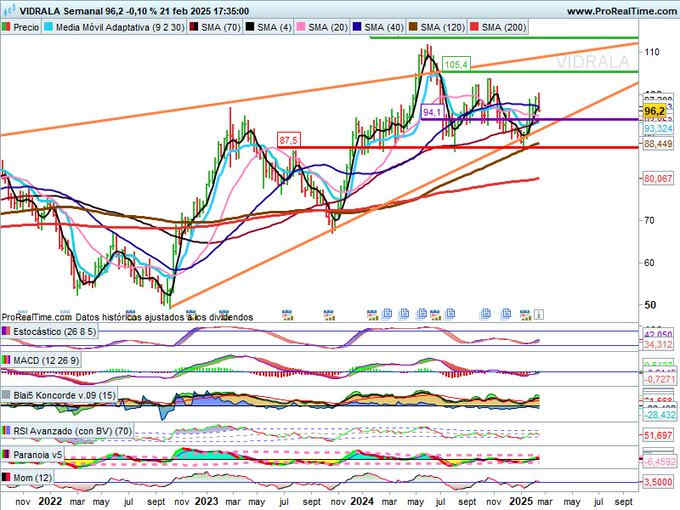Open the MACD (12 26 9) indicator label
The width and height of the screenshot is (680, 510).
[40, 360]
